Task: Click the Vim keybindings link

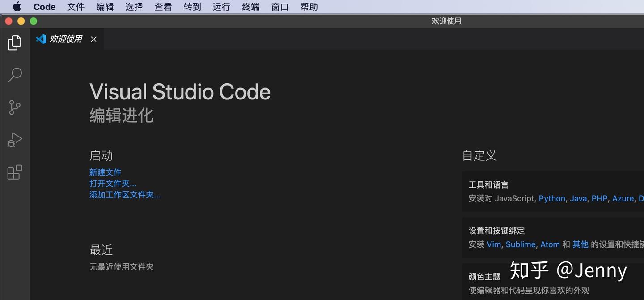Action: click(493, 244)
